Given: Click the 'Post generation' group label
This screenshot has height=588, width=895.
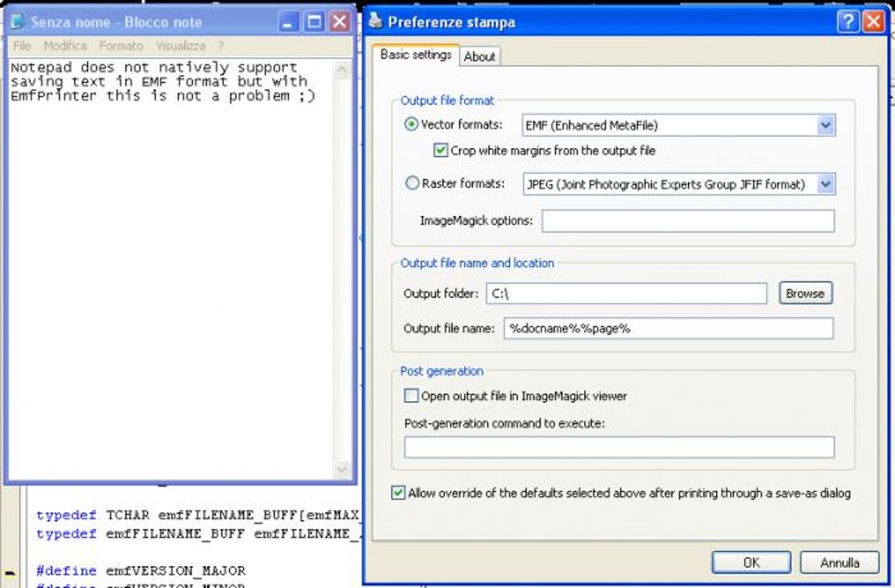Looking at the screenshot, I should pyautogui.click(x=441, y=371).
